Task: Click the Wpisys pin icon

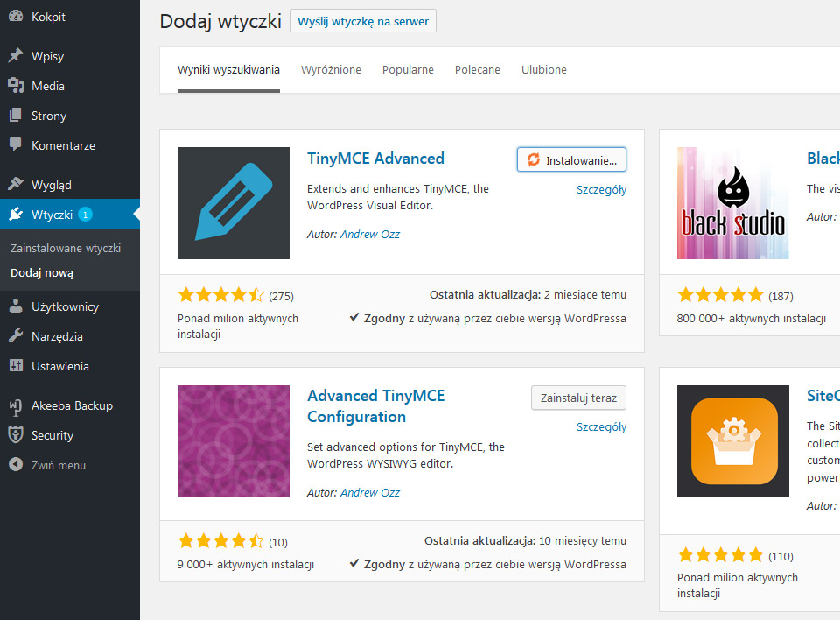Action: pos(16,56)
